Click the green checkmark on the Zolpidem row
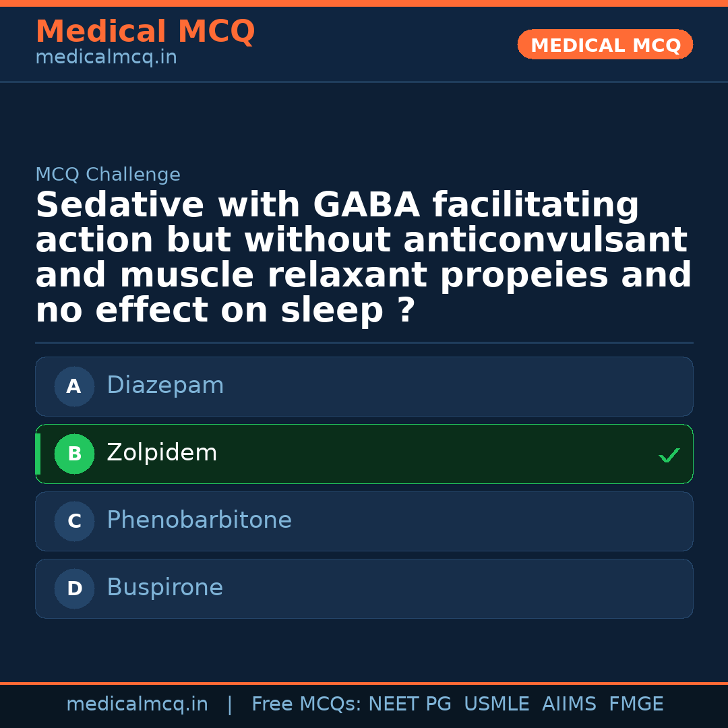This screenshot has height=728, width=728. click(669, 456)
